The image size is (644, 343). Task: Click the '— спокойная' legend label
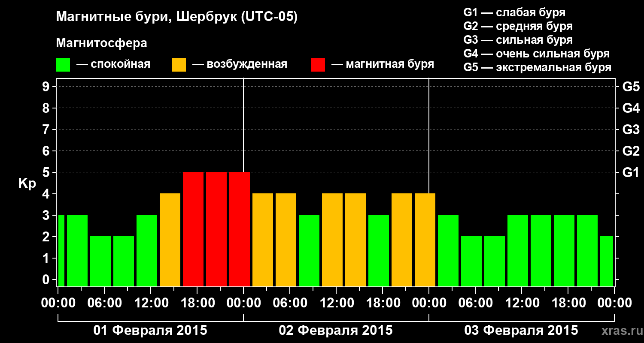pyautogui.click(x=113, y=64)
